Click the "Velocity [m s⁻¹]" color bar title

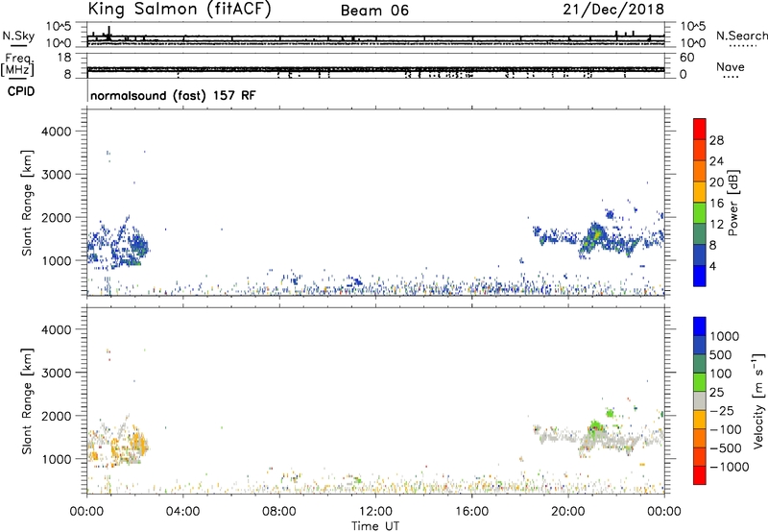[x=758, y=400]
